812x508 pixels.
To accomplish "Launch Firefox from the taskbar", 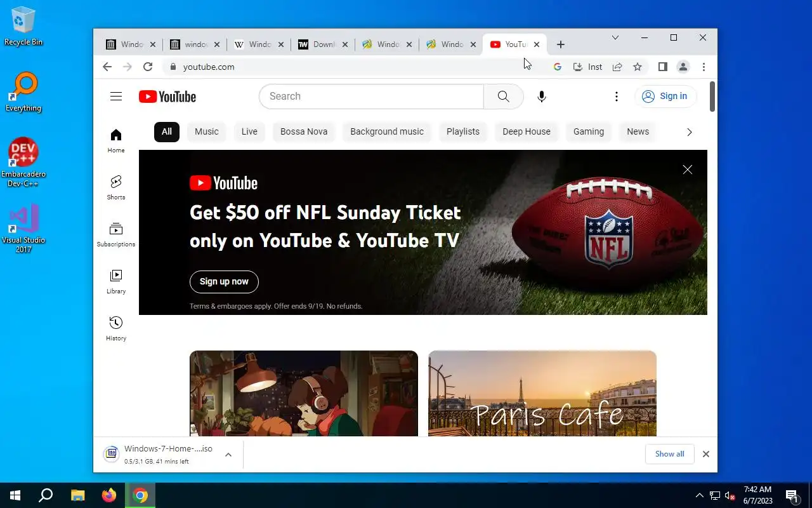I will [x=109, y=495].
